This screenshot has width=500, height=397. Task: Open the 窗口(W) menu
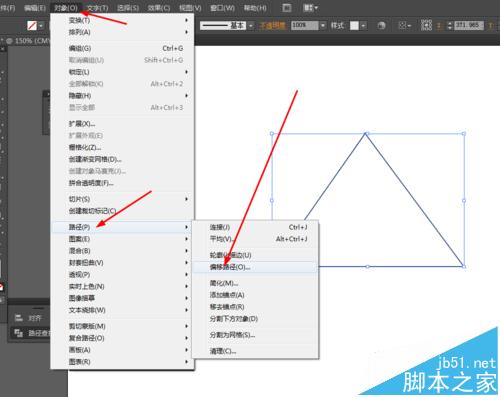click(222, 8)
